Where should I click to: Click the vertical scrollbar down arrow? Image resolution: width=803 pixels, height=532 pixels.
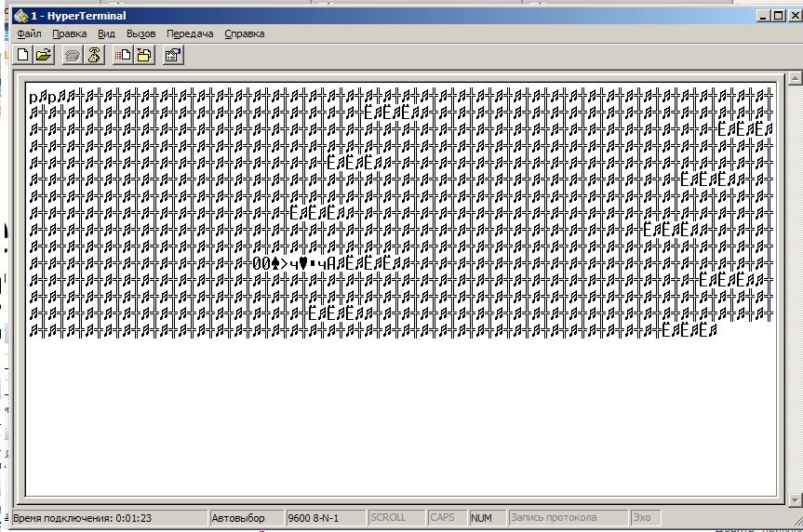click(x=795, y=499)
